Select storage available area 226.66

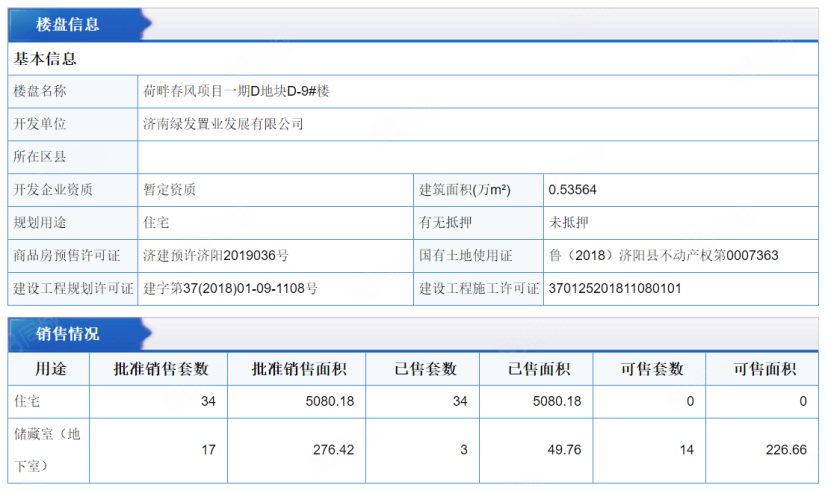click(x=786, y=450)
